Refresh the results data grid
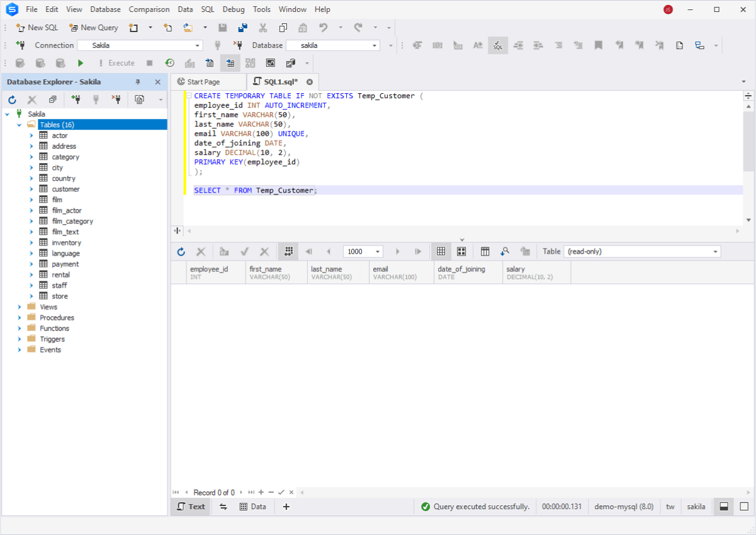Viewport: 756px width, 535px height. point(181,251)
